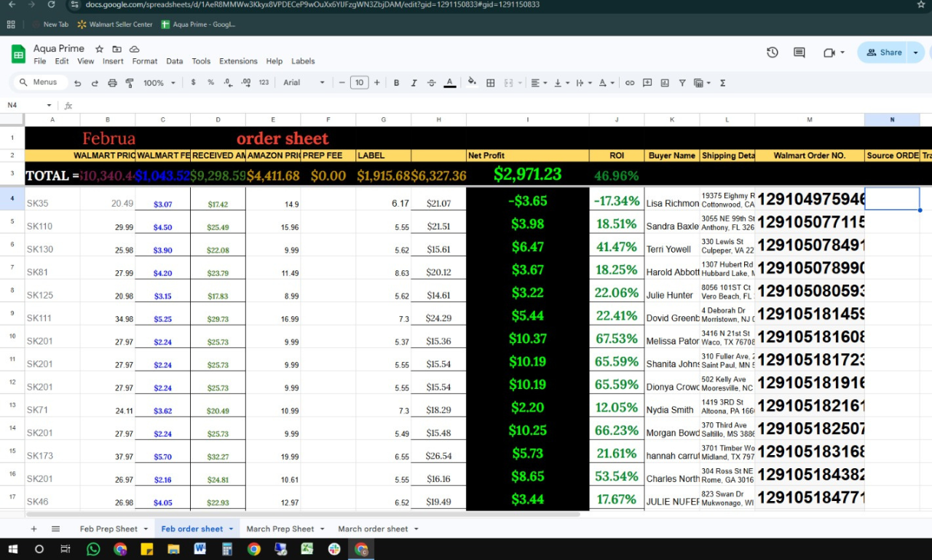This screenshot has width=932, height=560.
Task: Toggle bold formatting
Action: click(x=397, y=83)
